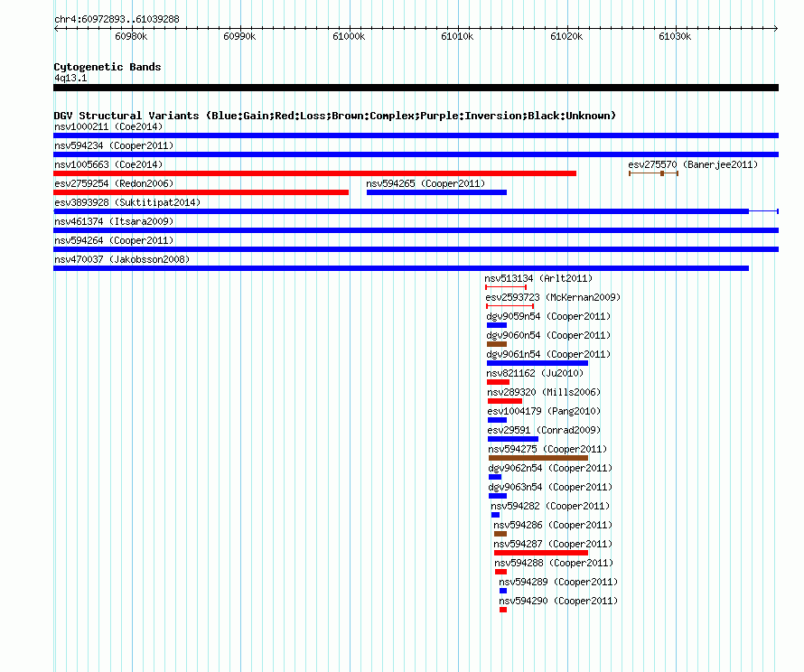
Task: Open esv2593723 (McKernan2009) label
Action: click(553, 297)
